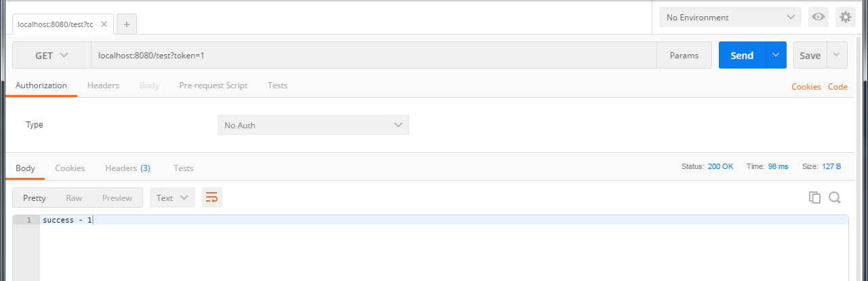Click into the request URL field
The width and height of the screenshot is (868, 281).
(373, 56)
